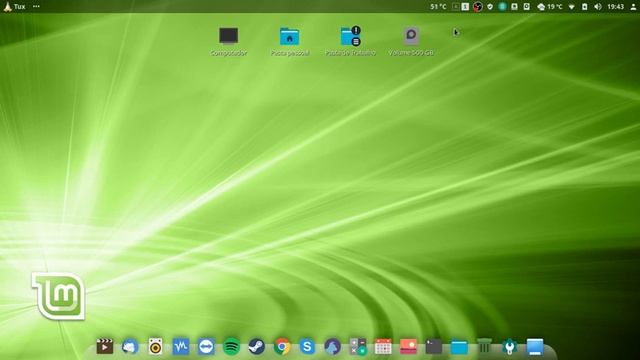This screenshot has width=640, height=360.
Task: Open the shield update manager tray icon
Action: point(490,7)
